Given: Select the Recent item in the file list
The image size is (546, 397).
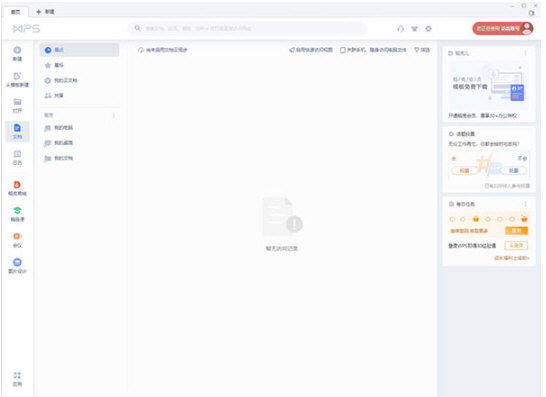Looking at the screenshot, I should tap(79, 50).
